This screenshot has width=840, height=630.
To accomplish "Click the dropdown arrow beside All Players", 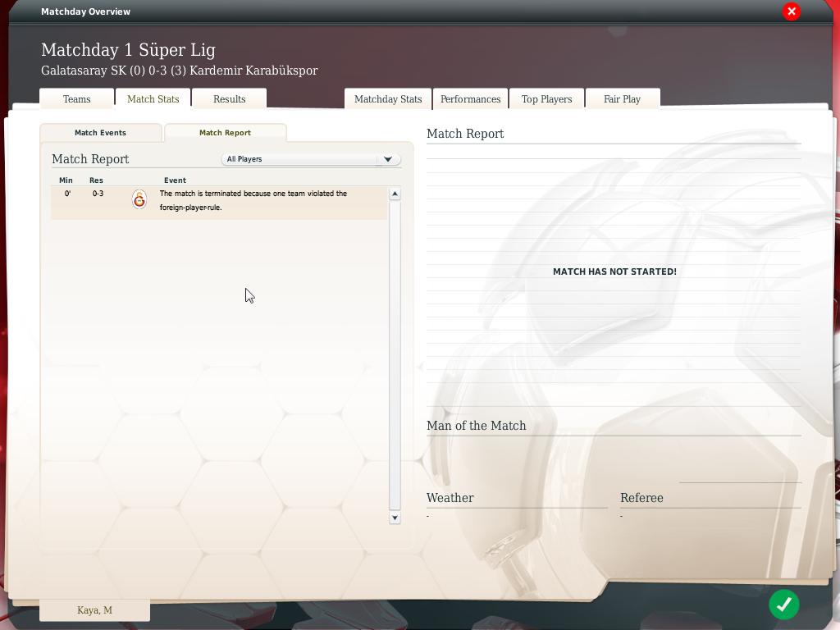I will (x=388, y=159).
